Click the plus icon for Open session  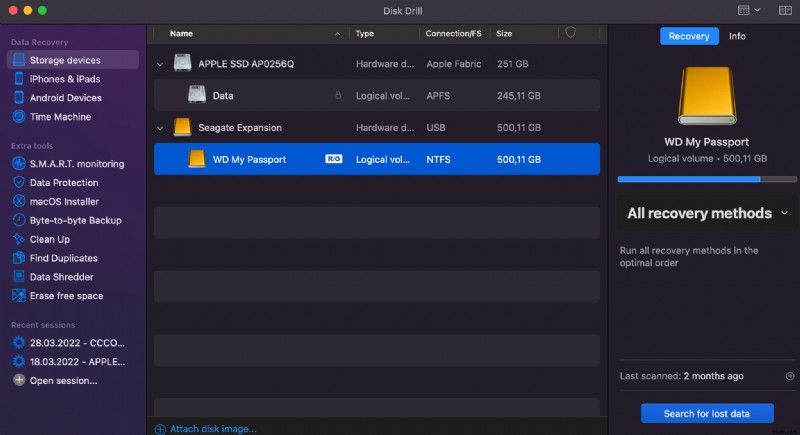coord(19,380)
